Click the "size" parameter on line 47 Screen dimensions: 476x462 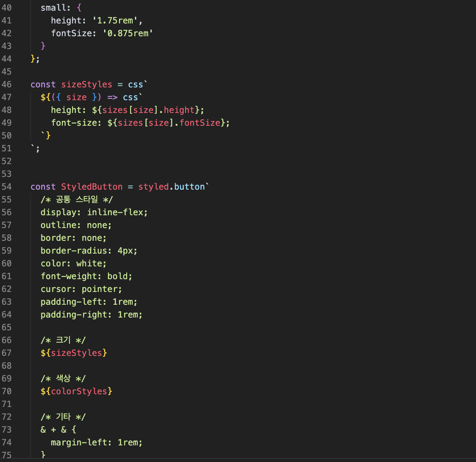coord(76,97)
